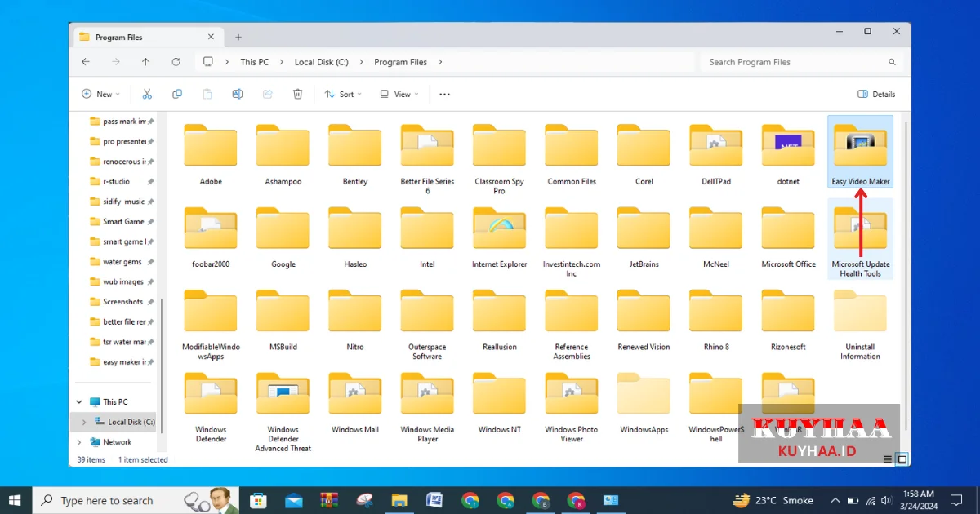980x514 pixels.
Task: Switch to large icons view button
Action: 902,459
